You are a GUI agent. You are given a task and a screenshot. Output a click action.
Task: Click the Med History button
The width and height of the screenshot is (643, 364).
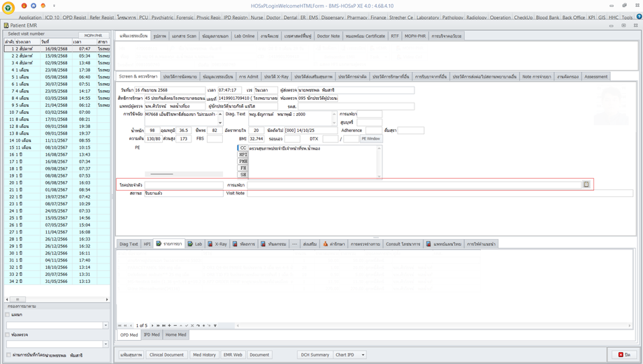click(204, 355)
